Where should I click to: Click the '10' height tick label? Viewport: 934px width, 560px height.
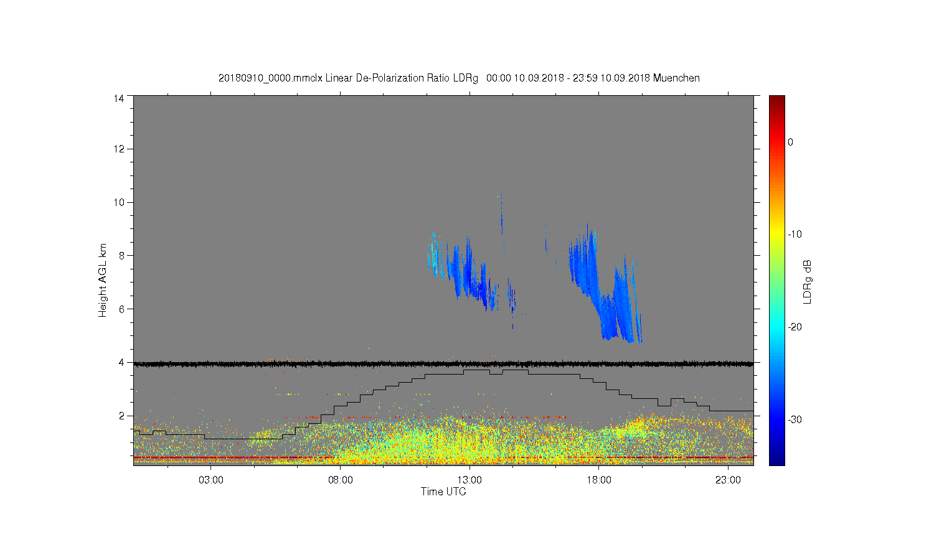(x=119, y=202)
